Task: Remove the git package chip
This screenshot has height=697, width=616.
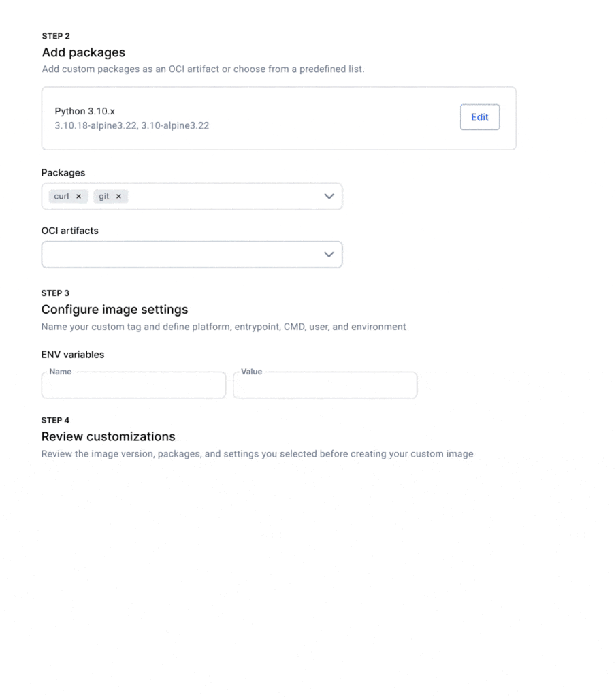Action: point(118,197)
